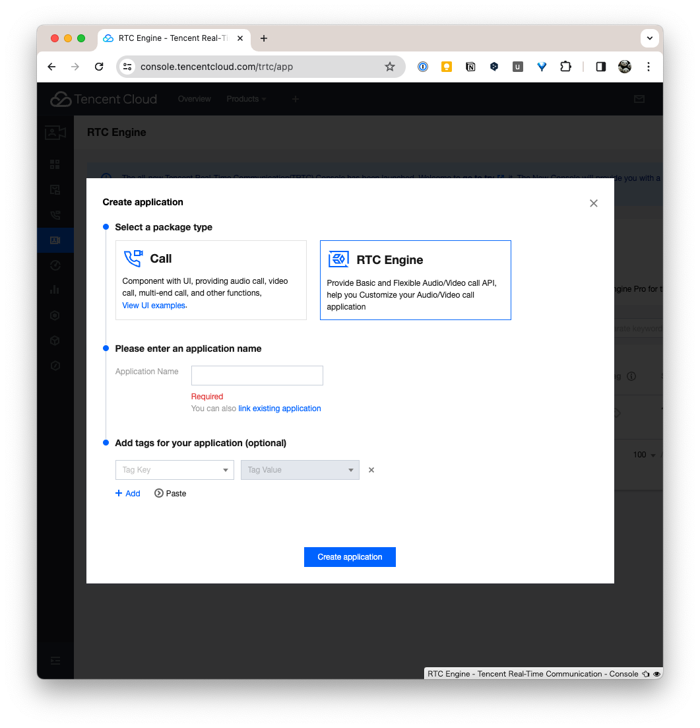
Task: Select the RTC Engine package card
Action: pyautogui.click(x=416, y=280)
